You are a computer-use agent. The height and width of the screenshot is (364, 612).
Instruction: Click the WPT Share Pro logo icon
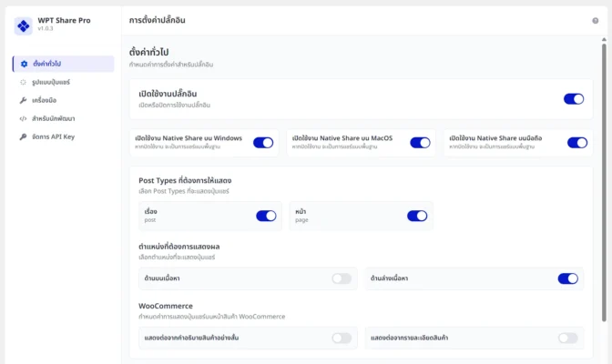click(24, 25)
